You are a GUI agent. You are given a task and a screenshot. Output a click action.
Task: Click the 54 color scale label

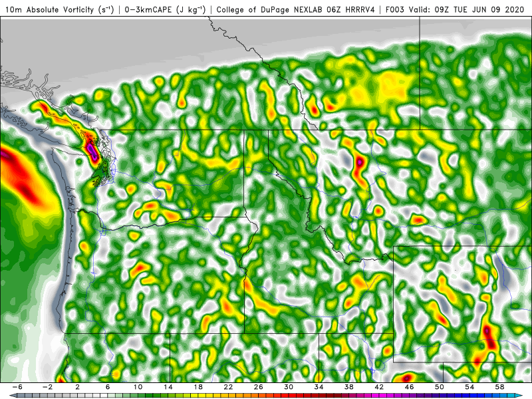(469, 387)
